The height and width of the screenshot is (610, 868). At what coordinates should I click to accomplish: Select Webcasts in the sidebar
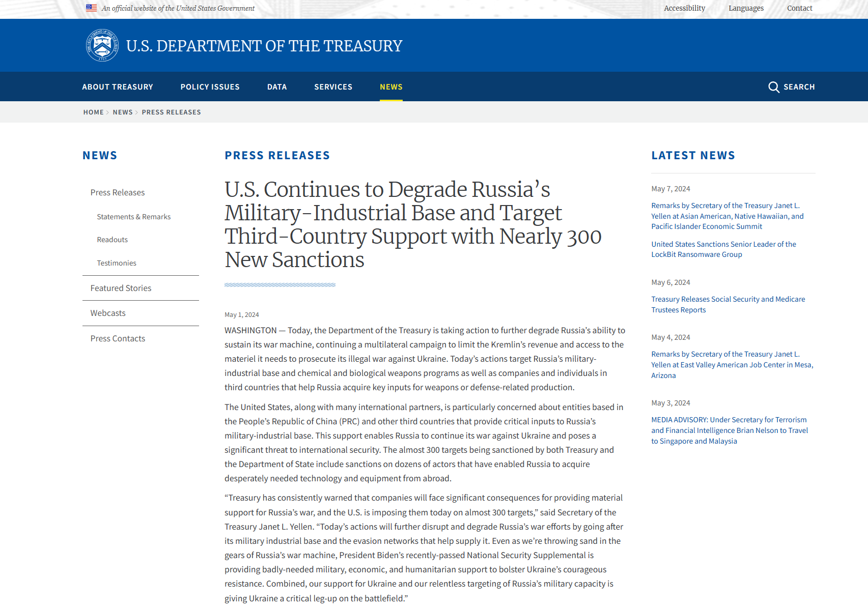108,313
